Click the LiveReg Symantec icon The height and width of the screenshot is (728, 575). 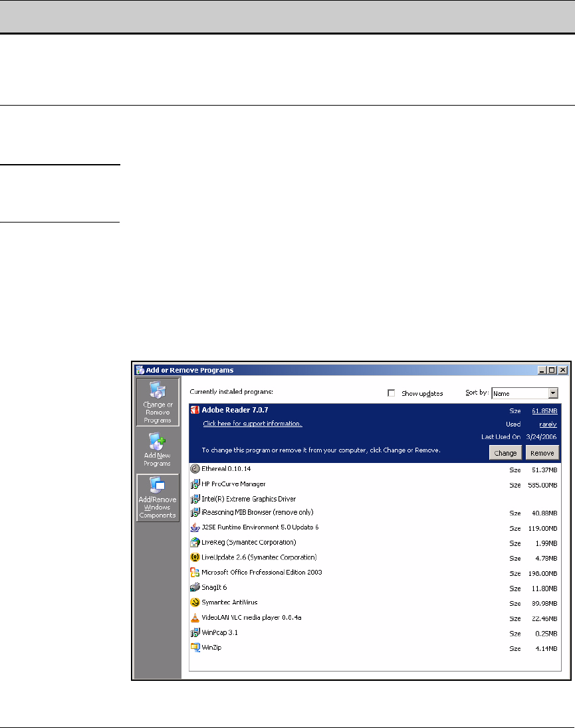(x=195, y=542)
